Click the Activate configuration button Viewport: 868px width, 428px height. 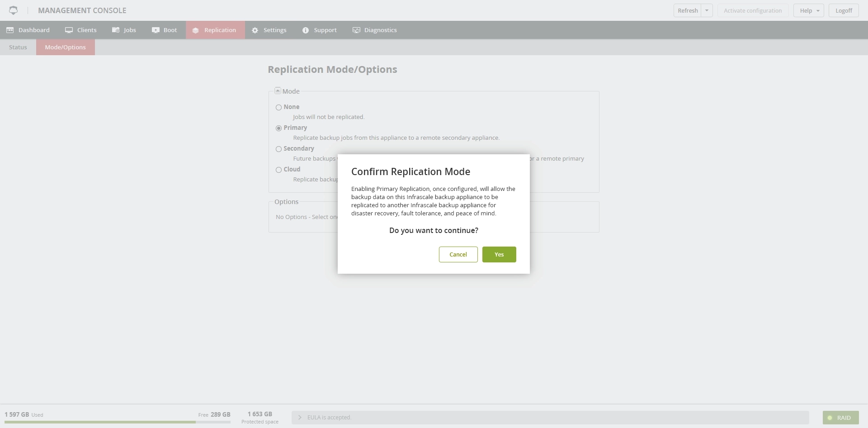click(753, 10)
